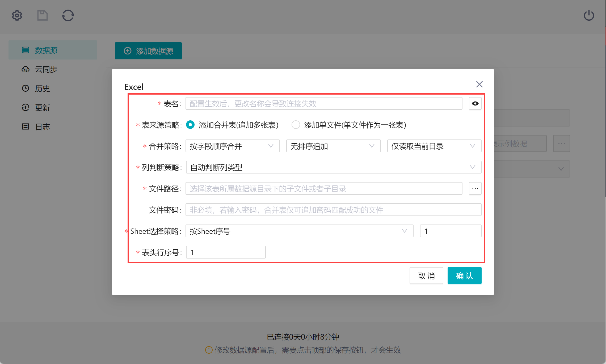Viewport: 606px width, 364px height.
Task: Open the 云同步 cloud sync menu
Action: point(46,70)
